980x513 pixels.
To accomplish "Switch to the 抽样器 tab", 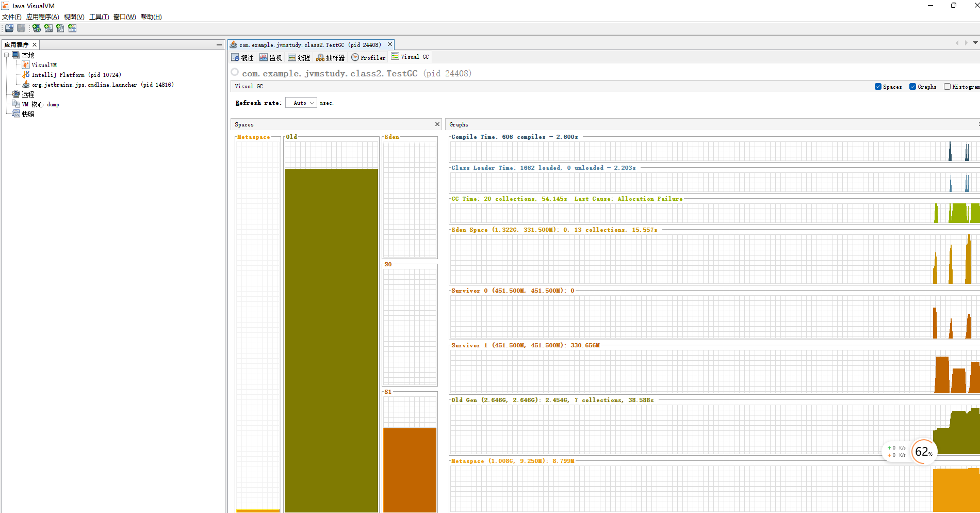I will coord(331,57).
